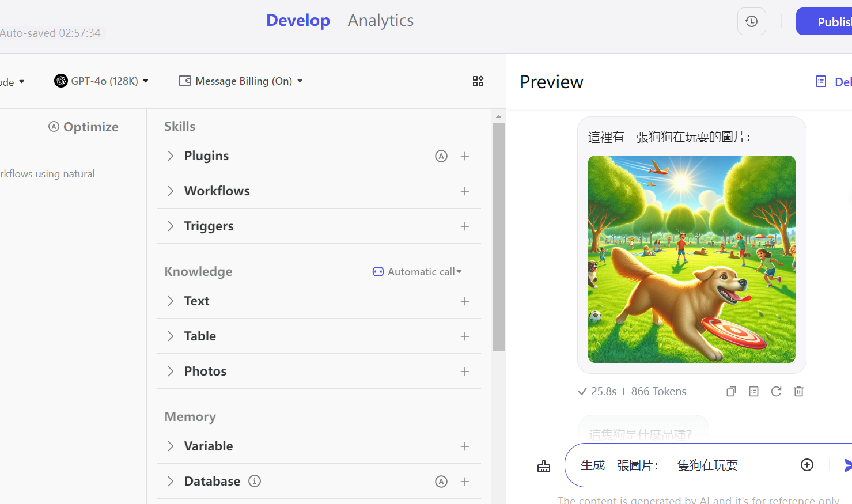The height and width of the screenshot is (504, 852).
Task: Add Photos knowledge with plus icon
Action: [x=465, y=372]
